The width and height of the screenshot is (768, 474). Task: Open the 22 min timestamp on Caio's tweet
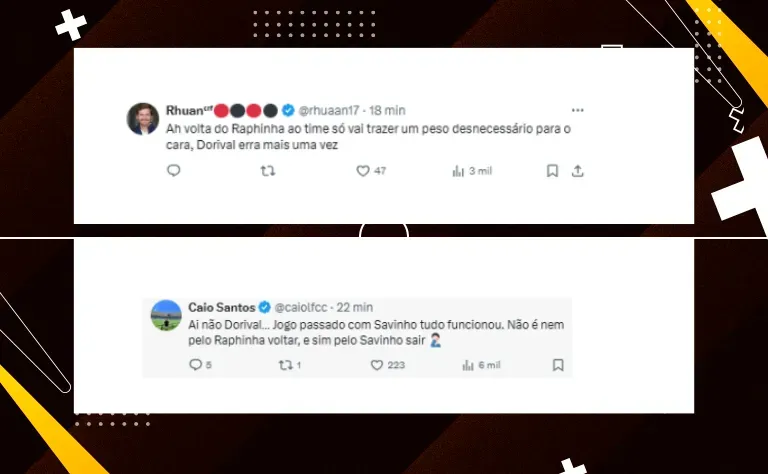(355, 308)
